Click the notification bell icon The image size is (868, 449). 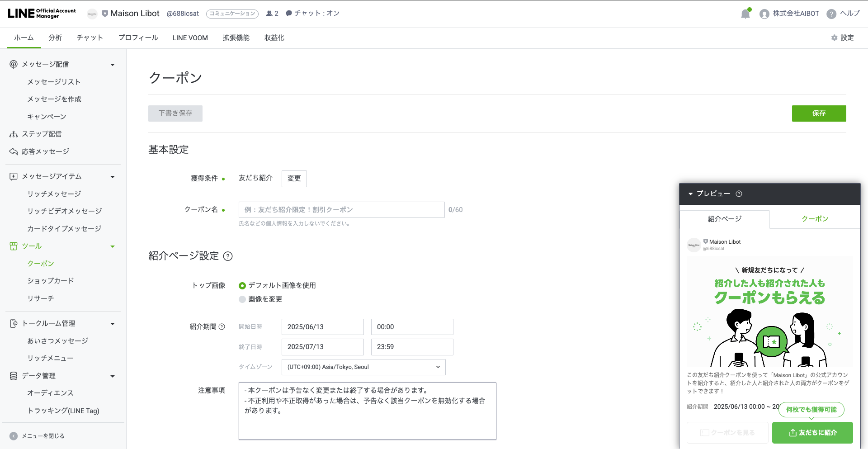tap(745, 14)
